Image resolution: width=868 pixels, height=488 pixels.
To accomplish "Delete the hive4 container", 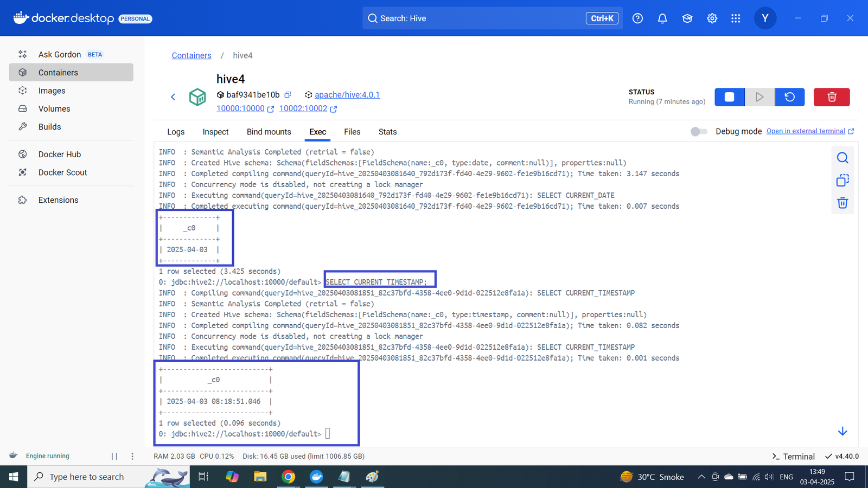I will (832, 97).
